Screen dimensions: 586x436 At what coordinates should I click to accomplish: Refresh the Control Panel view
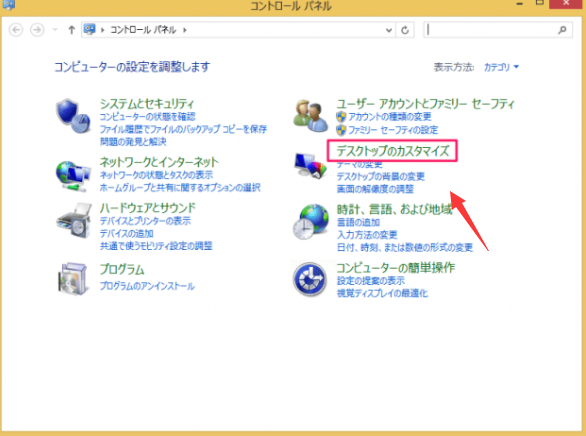tap(405, 30)
